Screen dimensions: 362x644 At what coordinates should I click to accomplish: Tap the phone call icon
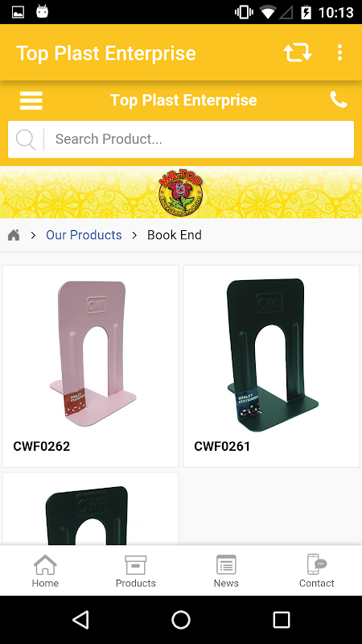click(339, 100)
